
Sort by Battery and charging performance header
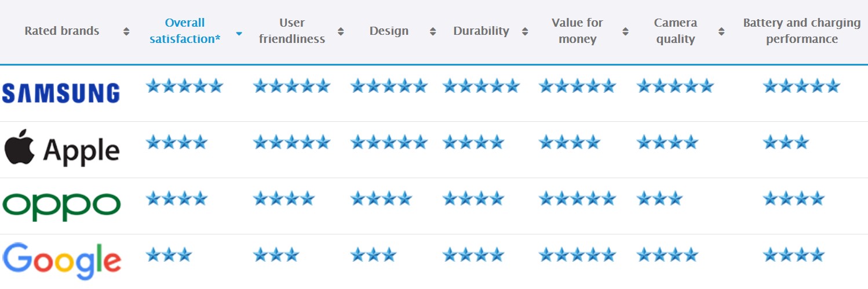[x=801, y=31]
